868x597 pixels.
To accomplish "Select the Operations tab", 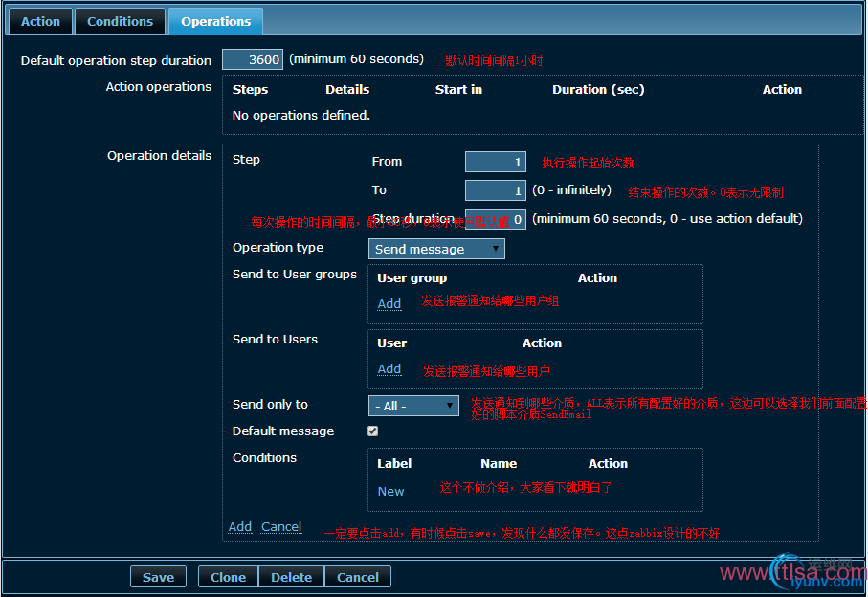I will click(215, 21).
